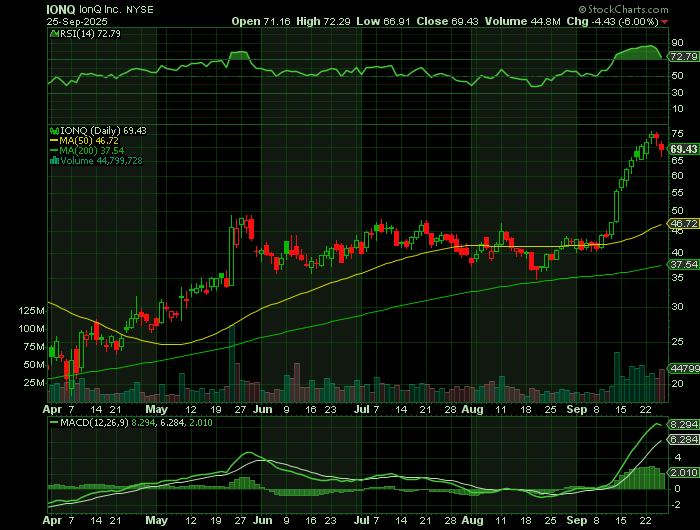Click the 125M volume axis label

tap(31, 311)
